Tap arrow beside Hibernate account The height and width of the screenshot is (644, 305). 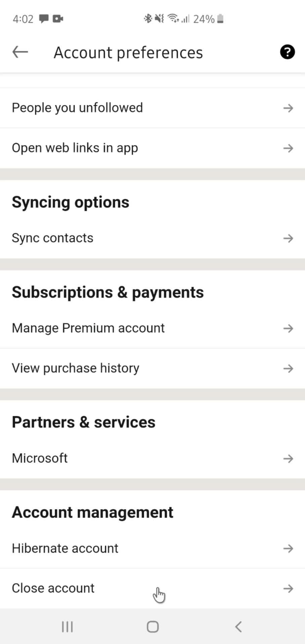(x=288, y=549)
